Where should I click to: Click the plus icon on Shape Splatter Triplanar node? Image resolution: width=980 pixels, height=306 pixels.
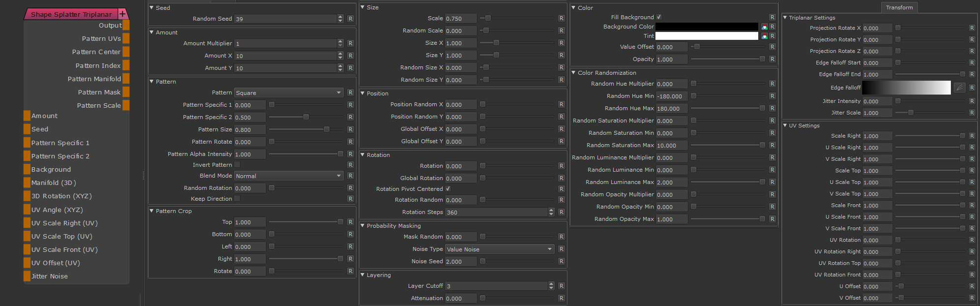[122, 14]
